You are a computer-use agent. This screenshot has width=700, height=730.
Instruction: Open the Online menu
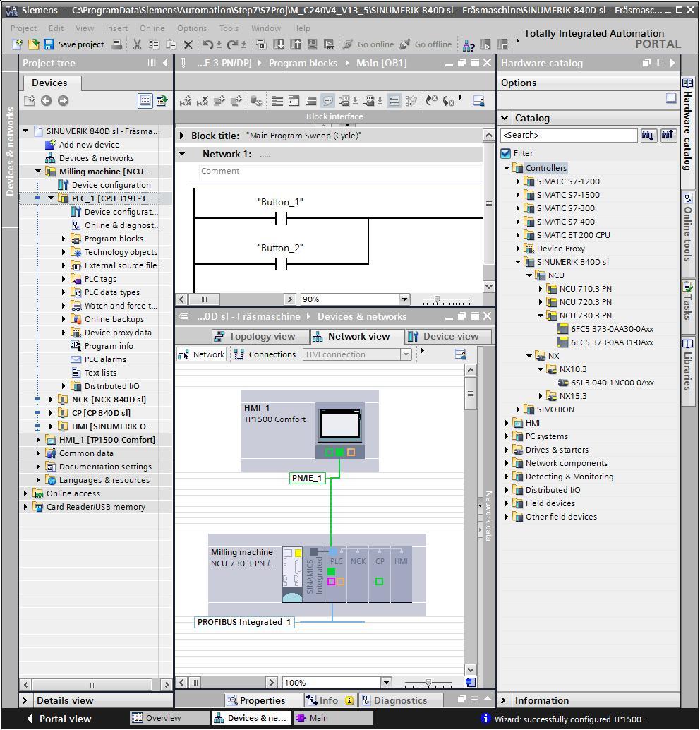(152, 28)
